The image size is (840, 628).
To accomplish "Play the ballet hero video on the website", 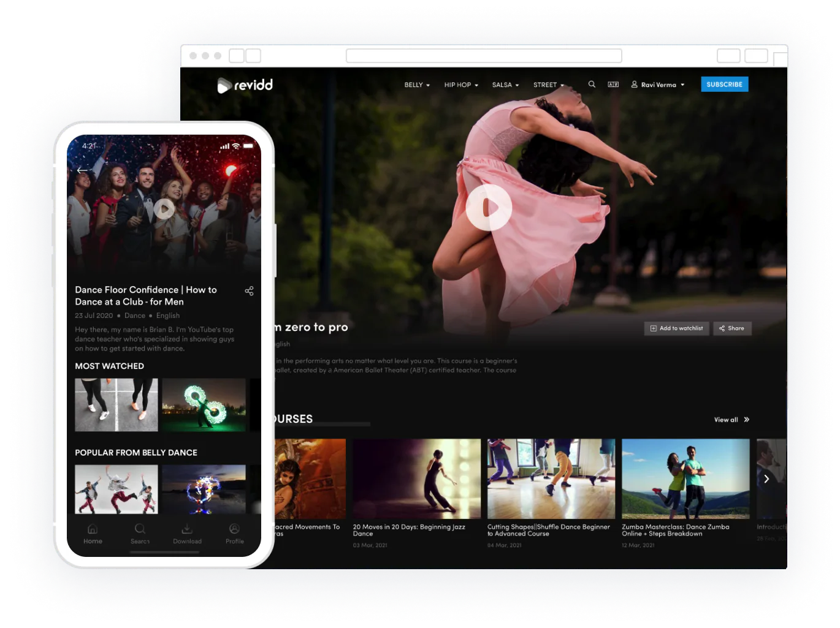I will click(x=489, y=208).
